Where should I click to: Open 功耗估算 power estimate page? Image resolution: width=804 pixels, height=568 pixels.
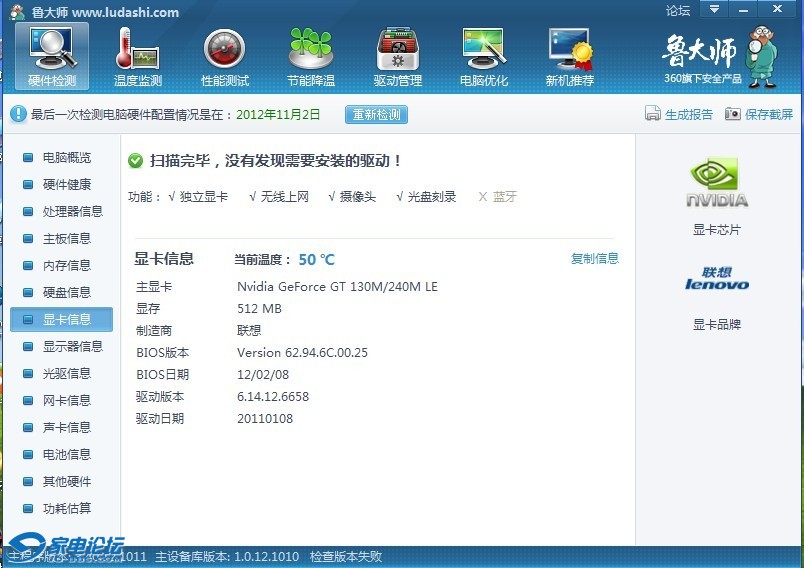(66, 509)
